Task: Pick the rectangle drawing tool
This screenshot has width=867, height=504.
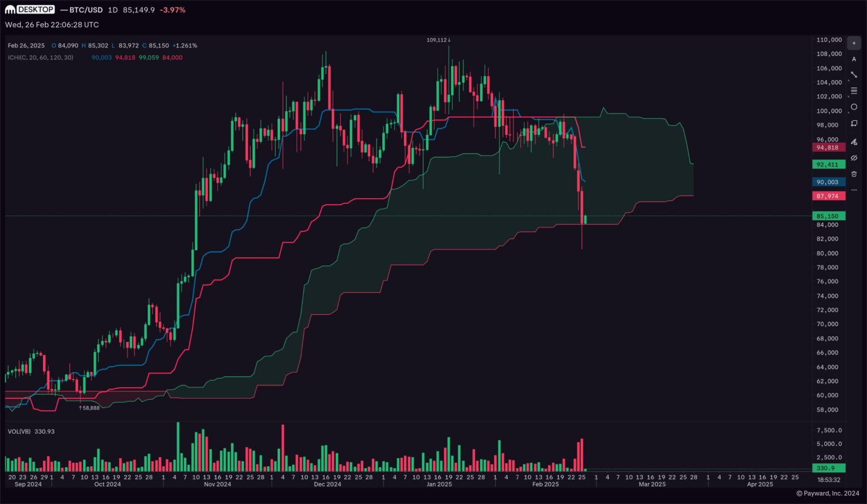Action: (x=854, y=123)
